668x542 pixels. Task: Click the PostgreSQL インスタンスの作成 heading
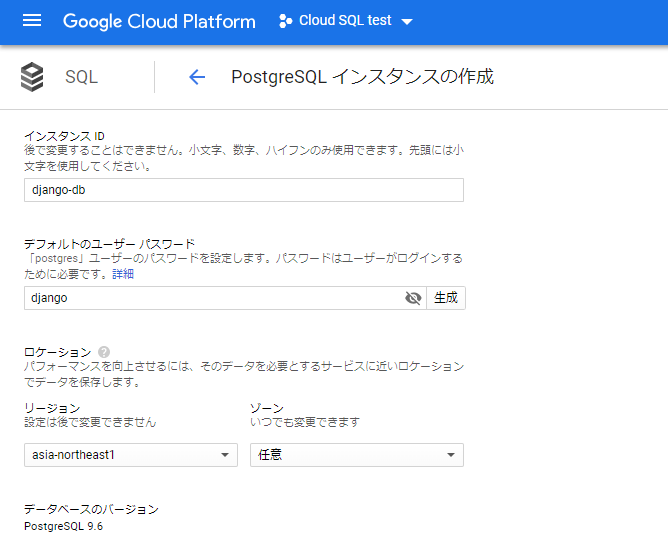coord(362,77)
